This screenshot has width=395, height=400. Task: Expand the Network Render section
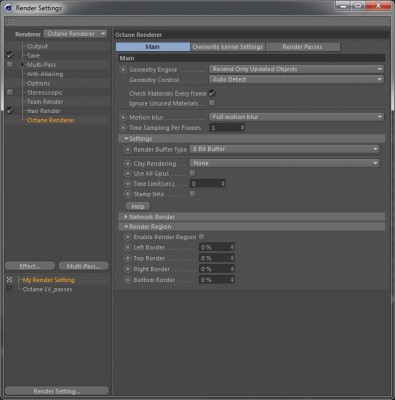126,217
